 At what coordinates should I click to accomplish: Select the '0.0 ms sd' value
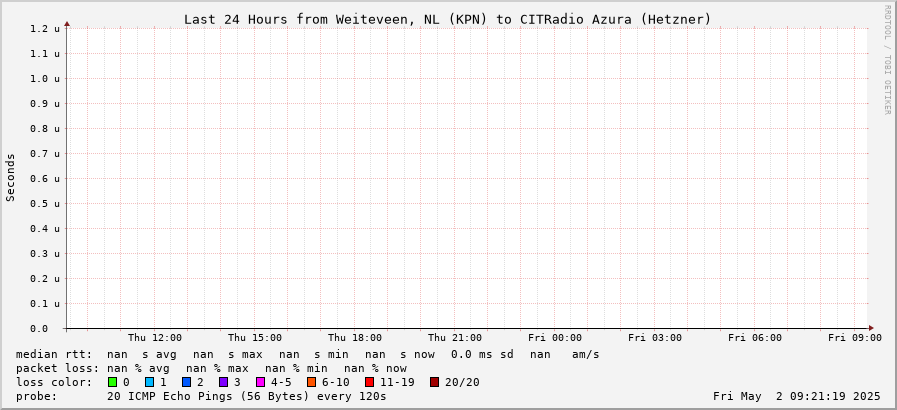click(482, 355)
